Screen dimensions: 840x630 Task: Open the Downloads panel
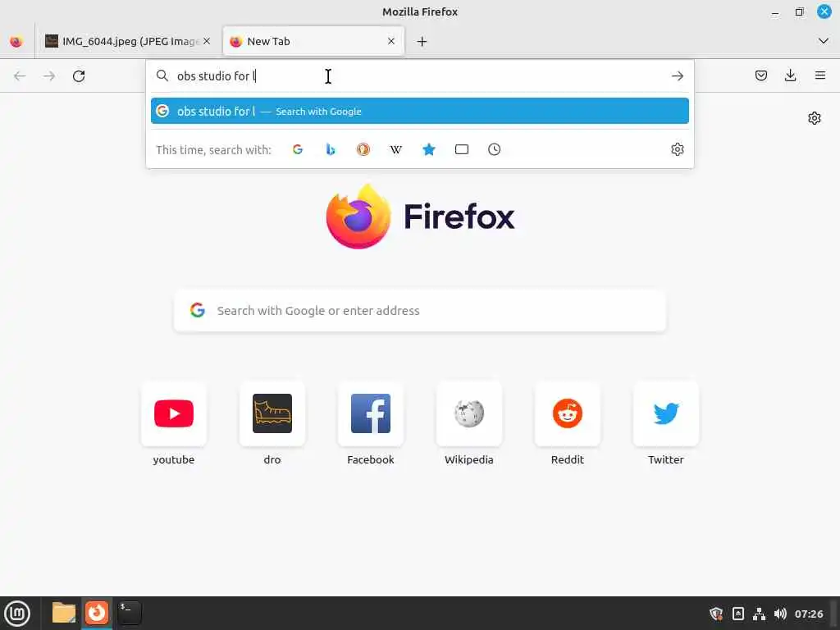(790, 75)
